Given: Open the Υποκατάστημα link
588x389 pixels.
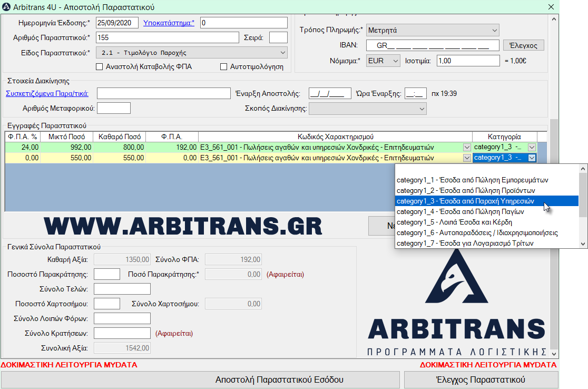Looking at the screenshot, I should pos(169,23).
